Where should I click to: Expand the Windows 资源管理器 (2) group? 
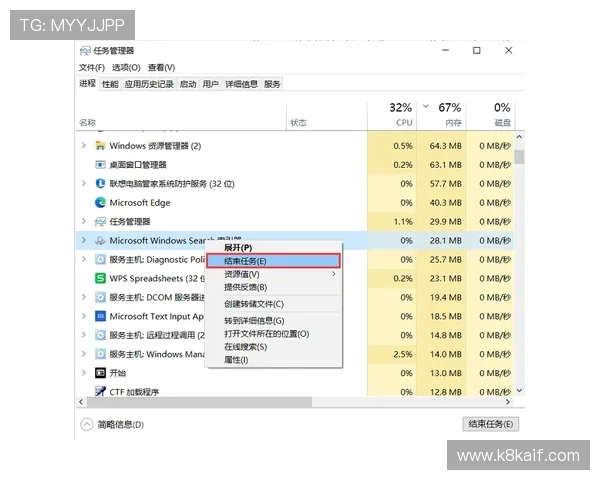point(84,145)
